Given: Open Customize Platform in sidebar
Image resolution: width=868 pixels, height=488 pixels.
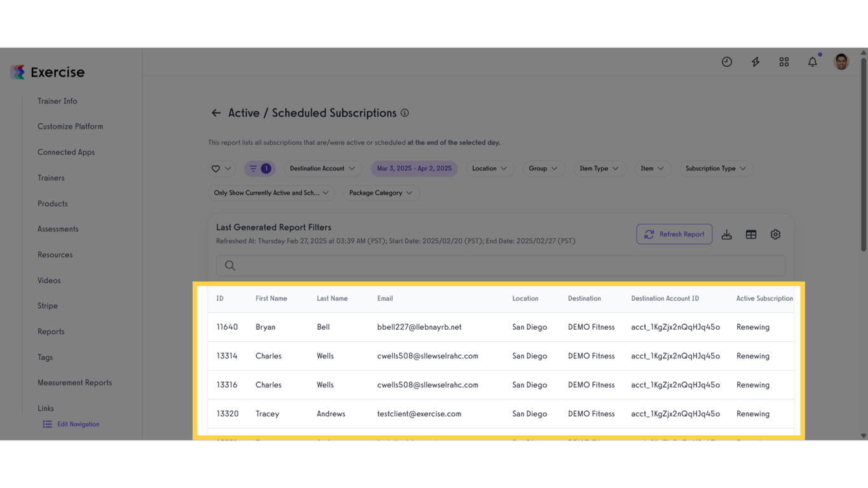Looking at the screenshot, I should pyautogui.click(x=70, y=126).
